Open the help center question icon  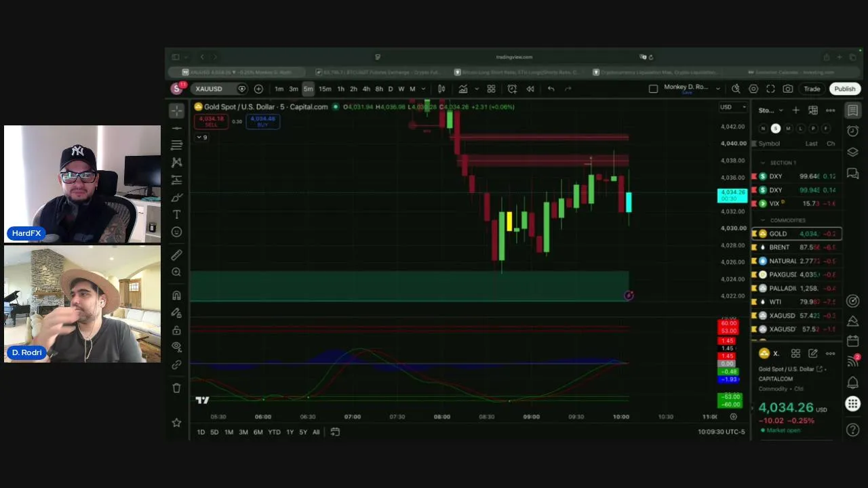pyautogui.click(x=853, y=430)
